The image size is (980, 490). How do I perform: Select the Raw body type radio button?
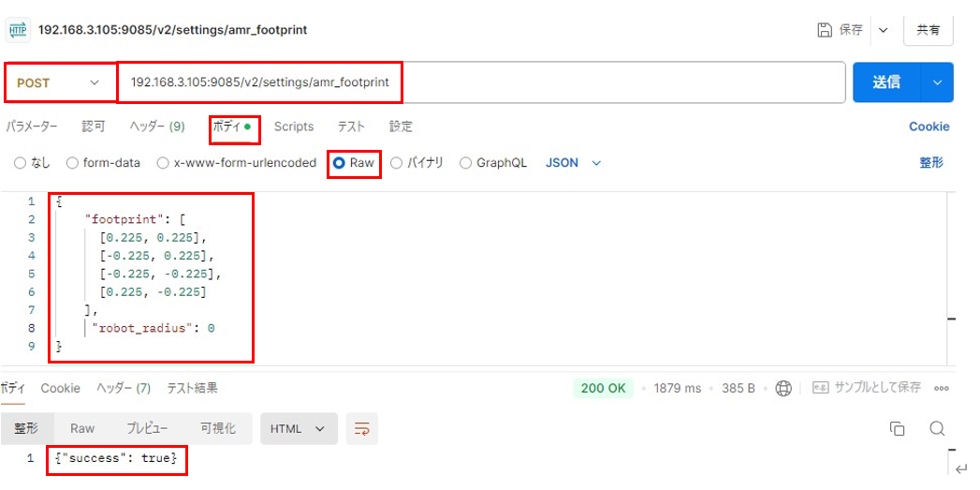339,163
